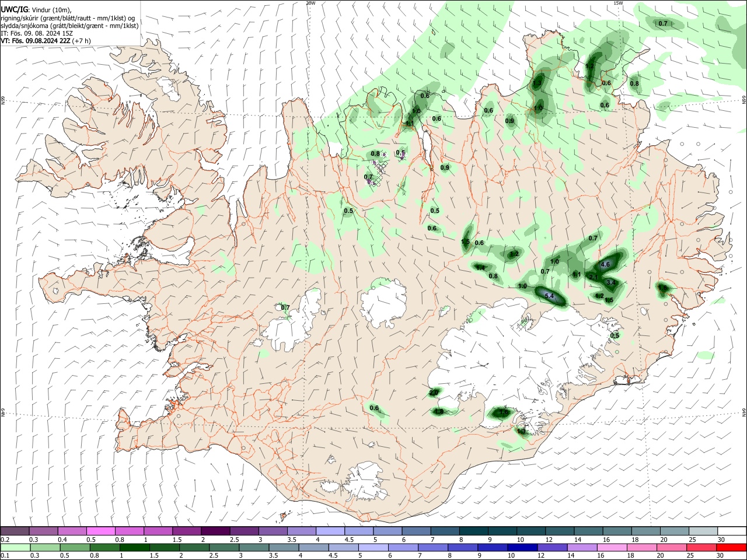Pick the deep blue 10 swatch, rain scale
This screenshot has height=560, width=747.
(522, 547)
